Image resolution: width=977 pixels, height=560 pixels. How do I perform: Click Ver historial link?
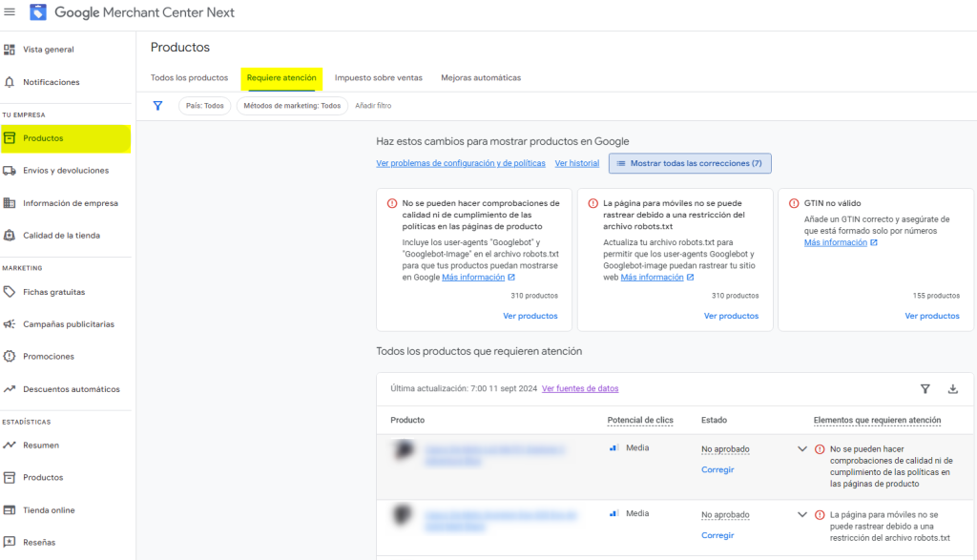(576, 163)
